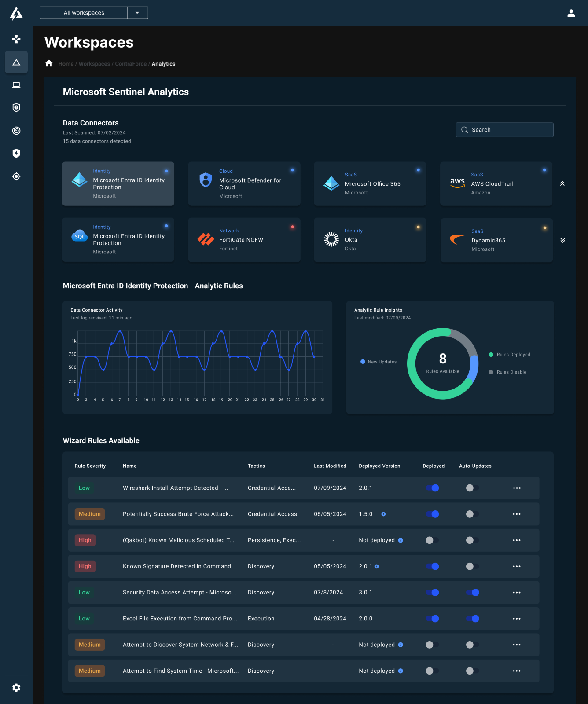Open more options menu for Wireshark rule
Screen dimensions: 588x704
pyautogui.click(x=517, y=488)
